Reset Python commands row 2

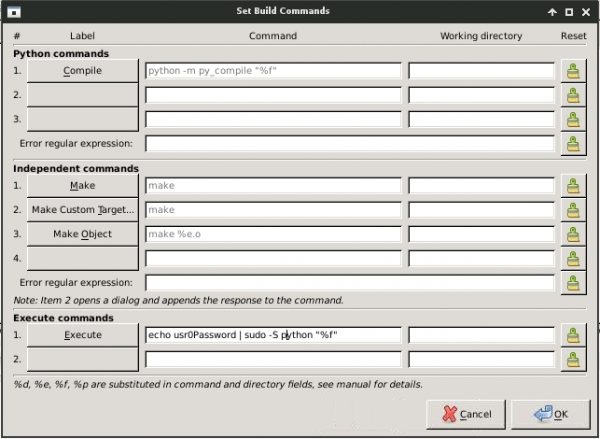tap(573, 96)
